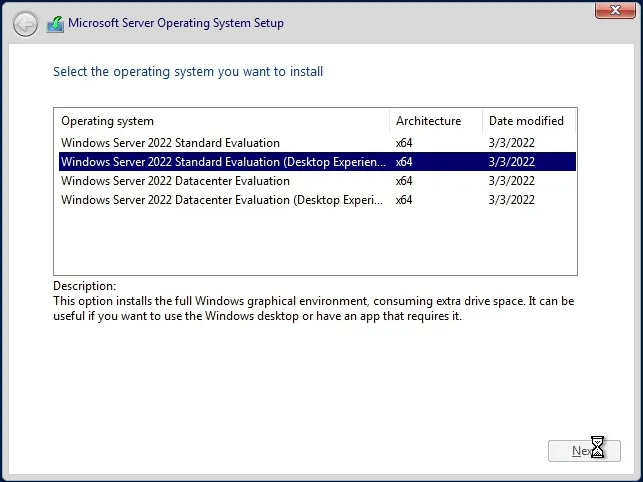Image resolution: width=643 pixels, height=482 pixels.
Task: Sort by the Operating system column header
Action: (x=222, y=121)
